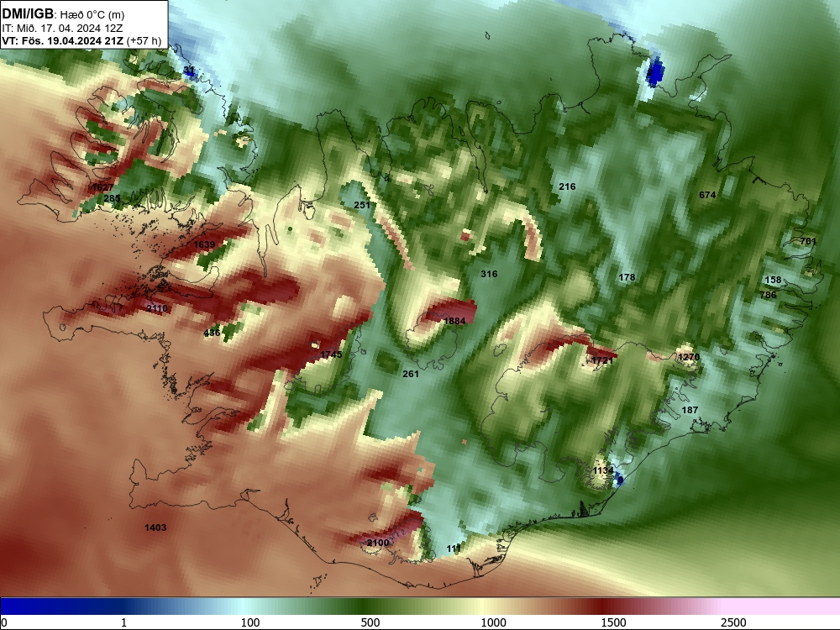
Task: Select the 'IT: Mið. 17. 04. 2024 12Z' line
Action: (x=63, y=29)
